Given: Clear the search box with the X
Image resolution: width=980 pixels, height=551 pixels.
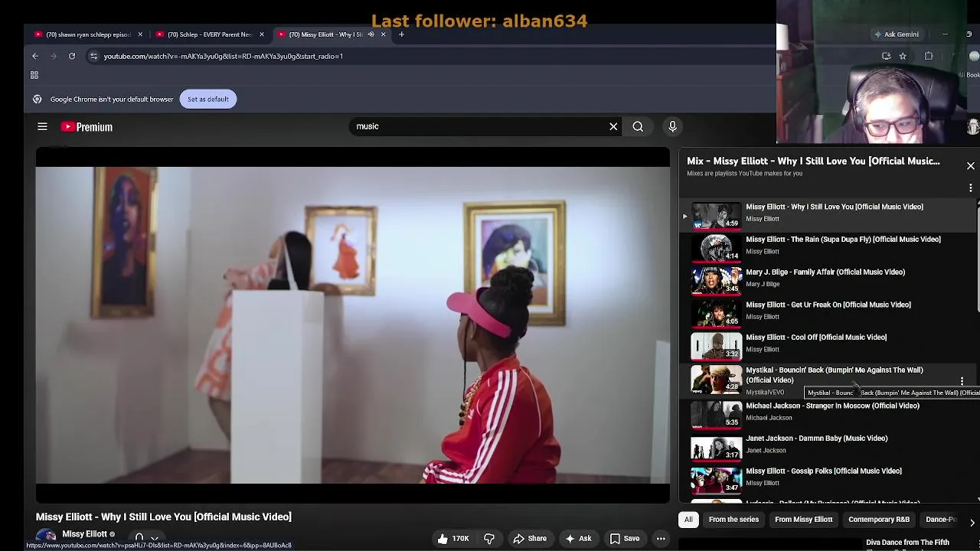Looking at the screenshot, I should 613,126.
